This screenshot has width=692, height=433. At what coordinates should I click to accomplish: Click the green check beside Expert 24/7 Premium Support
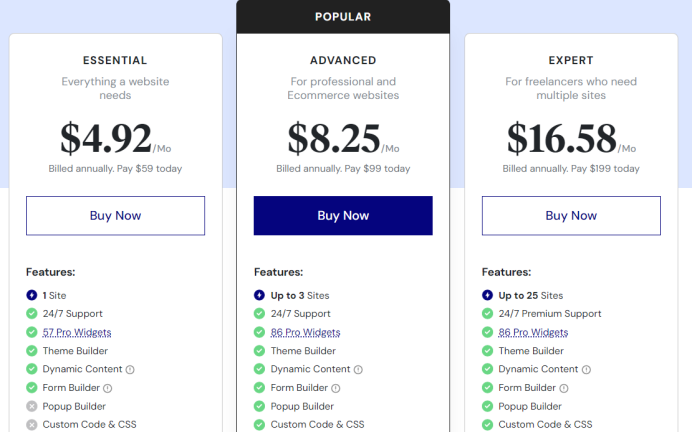click(x=488, y=314)
